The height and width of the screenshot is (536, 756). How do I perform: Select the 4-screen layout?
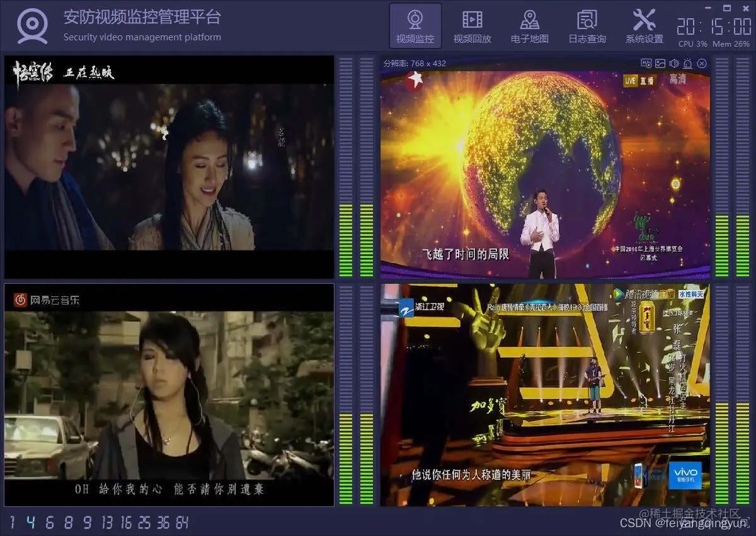tap(31, 522)
